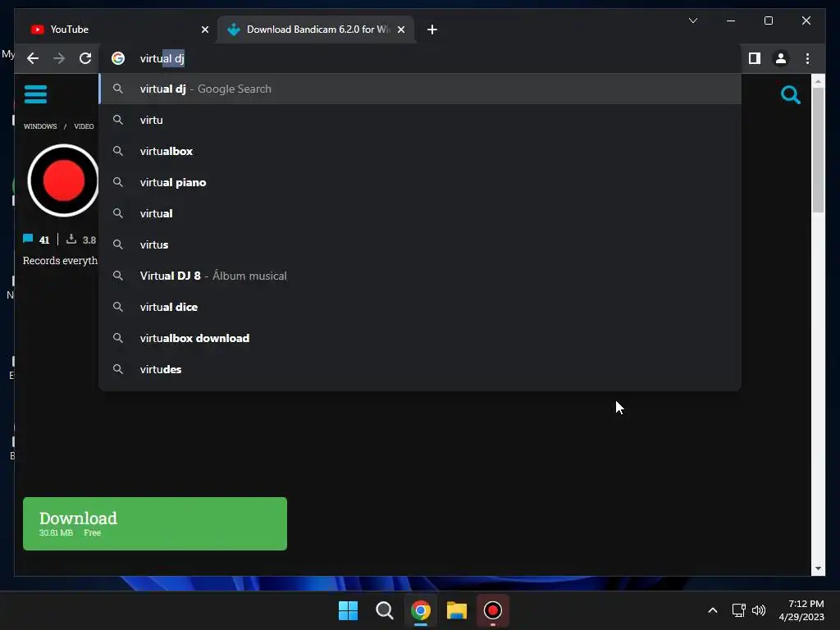Open the tab search dropdown chevron

pos(692,21)
